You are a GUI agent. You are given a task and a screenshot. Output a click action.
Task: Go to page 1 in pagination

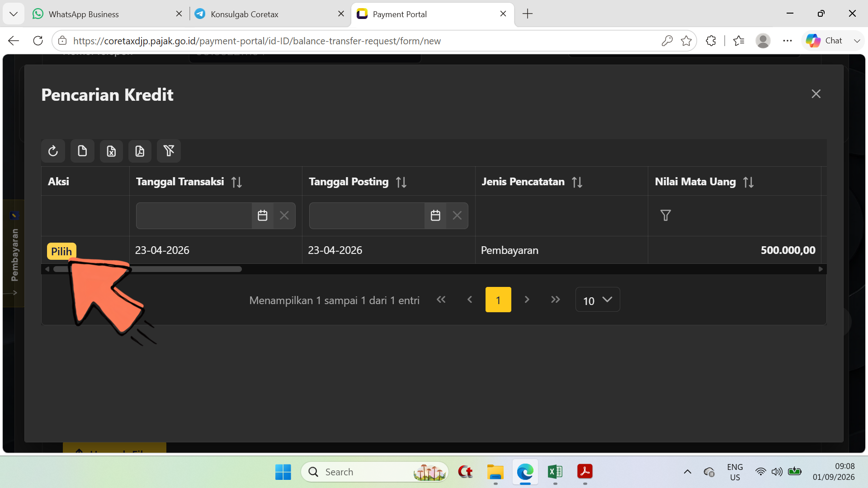(498, 300)
